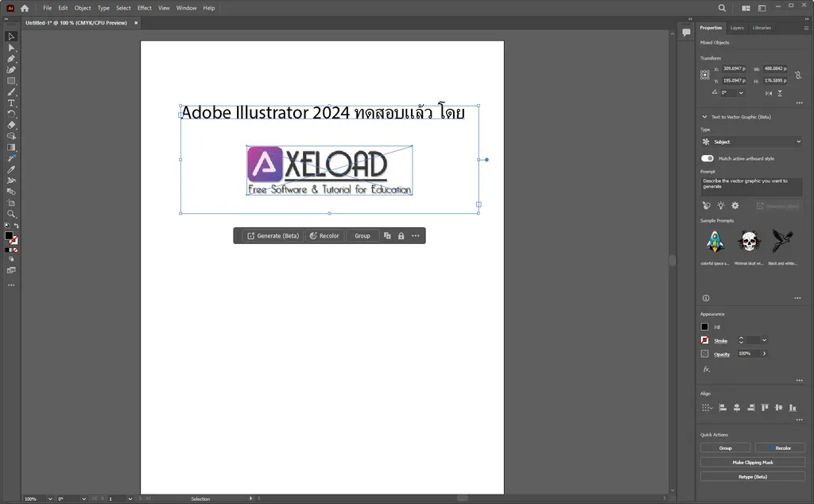Expand the opacity slider arrow
This screenshot has width=814, height=504.
click(764, 354)
